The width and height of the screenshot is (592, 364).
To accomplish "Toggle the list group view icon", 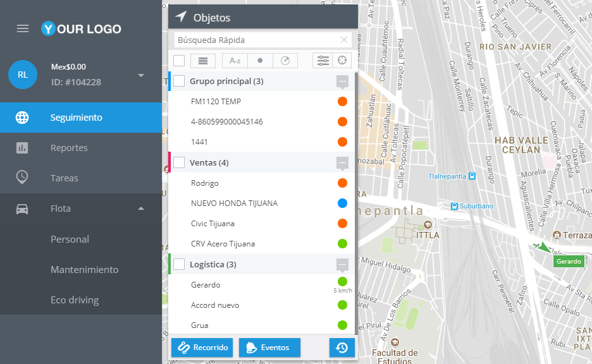I will pyautogui.click(x=203, y=61).
